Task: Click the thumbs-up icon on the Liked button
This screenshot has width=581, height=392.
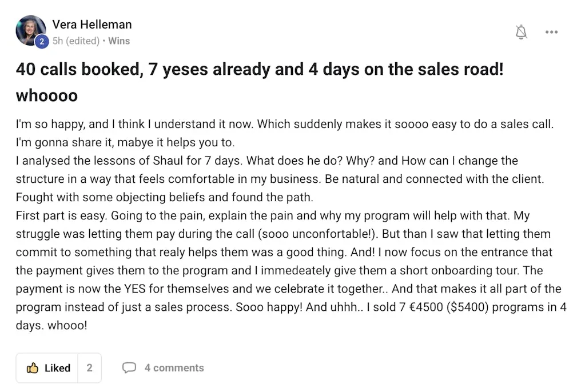Action: (33, 368)
